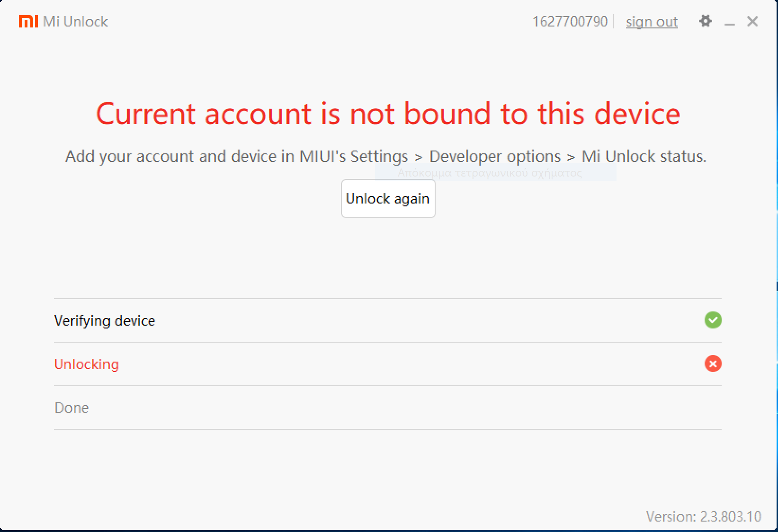Viewport: 778px width, 532px height.
Task: Click 'MIUI's Settings' in the instruction line
Action: (x=354, y=156)
